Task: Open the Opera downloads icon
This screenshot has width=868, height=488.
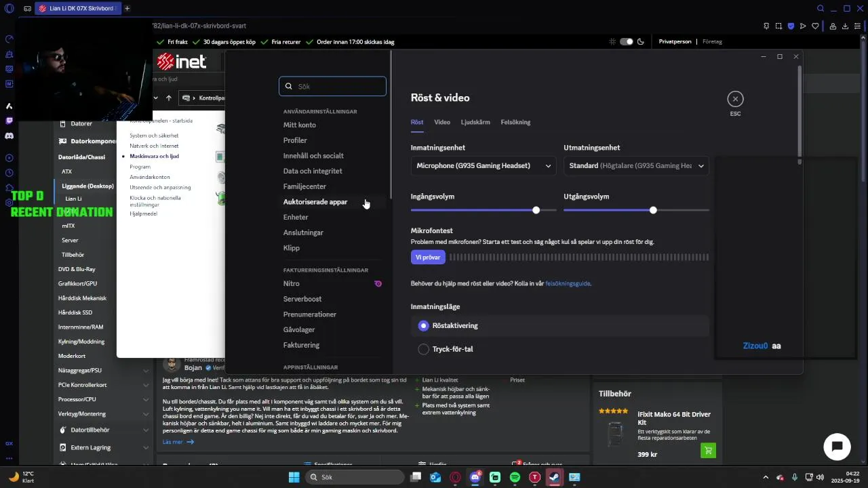Action: tap(845, 26)
